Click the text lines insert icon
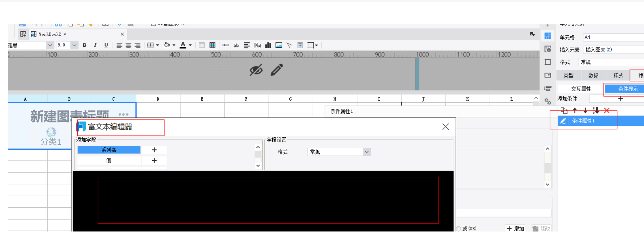 pos(247,45)
